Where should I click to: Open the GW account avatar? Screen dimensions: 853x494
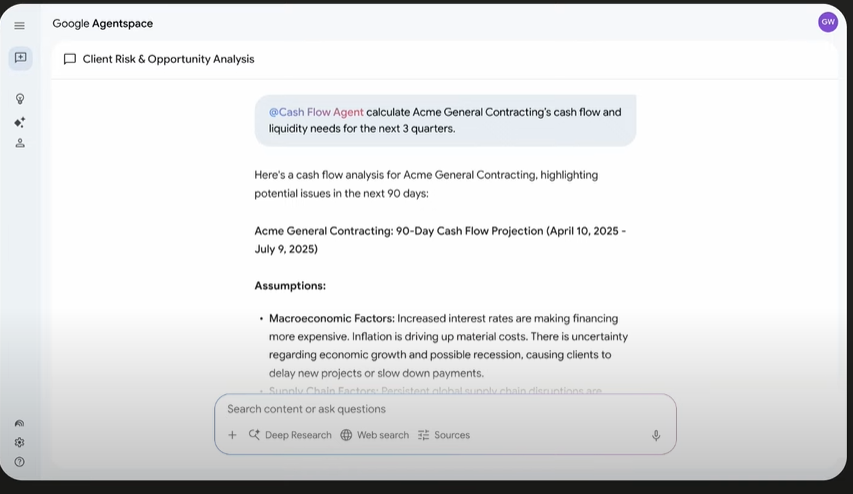[827, 22]
